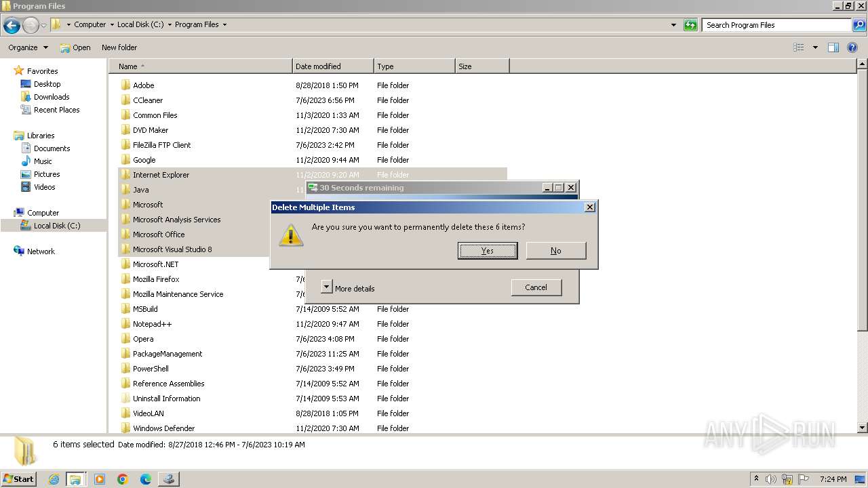This screenshot has height=488, width=868.
Task: Select the Mozilla Firefox folder icon
Action: pos(125,279)
